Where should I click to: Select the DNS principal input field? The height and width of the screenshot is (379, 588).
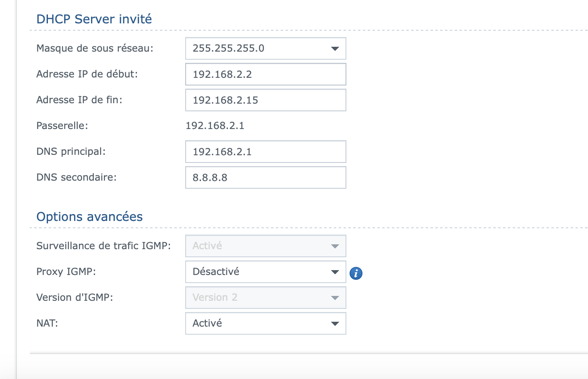(265, 152)
